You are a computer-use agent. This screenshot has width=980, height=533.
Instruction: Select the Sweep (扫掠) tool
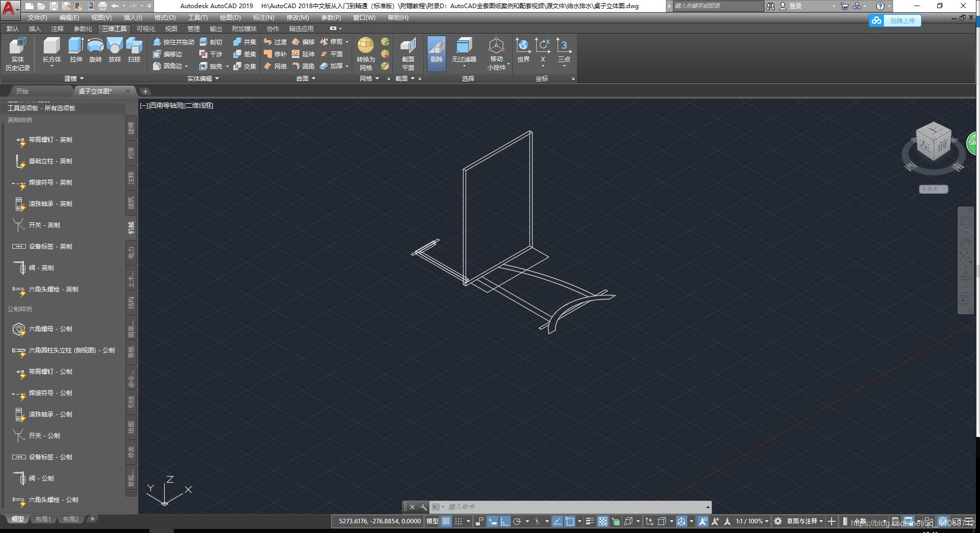point(134,50)
